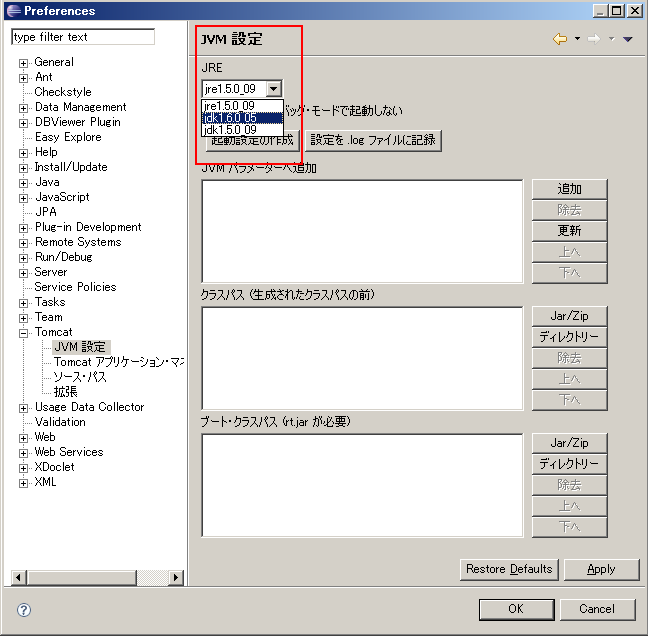
Task: Open the back history dropdown arrow
Action: (577, 39)
